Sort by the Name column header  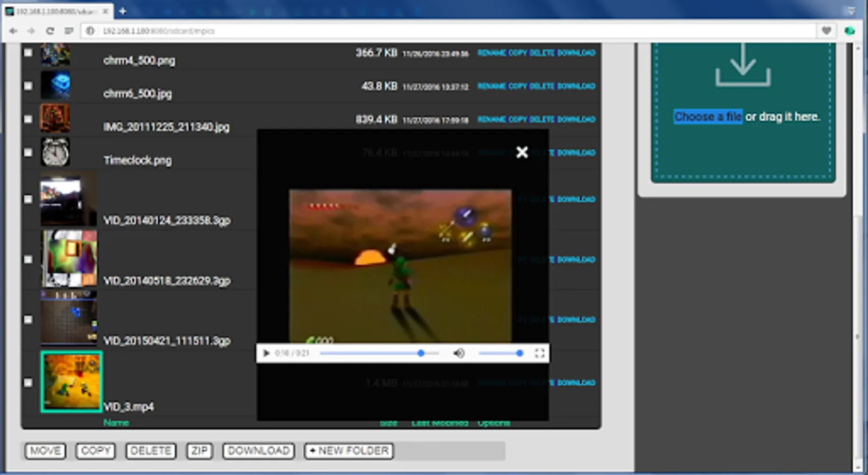[x=116, y=423]
